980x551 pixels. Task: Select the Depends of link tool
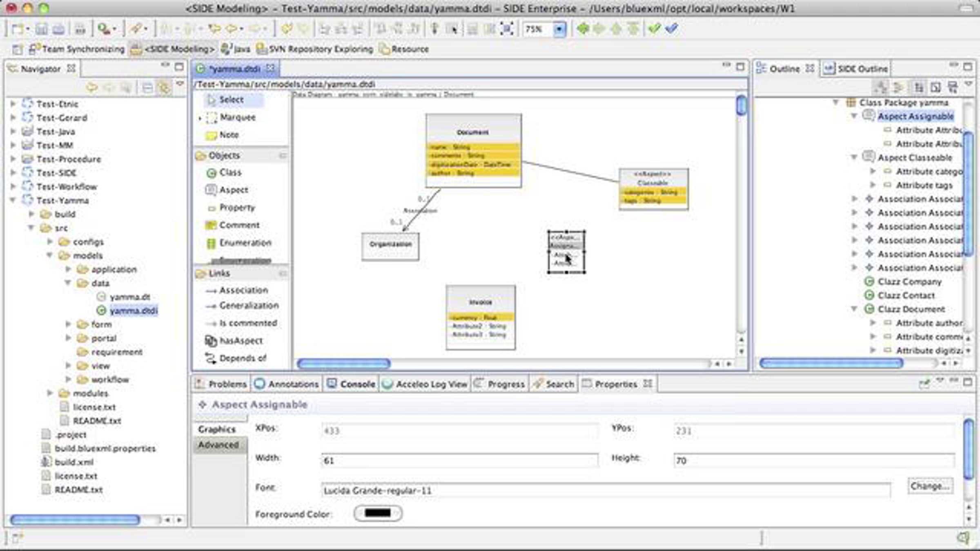242,358
